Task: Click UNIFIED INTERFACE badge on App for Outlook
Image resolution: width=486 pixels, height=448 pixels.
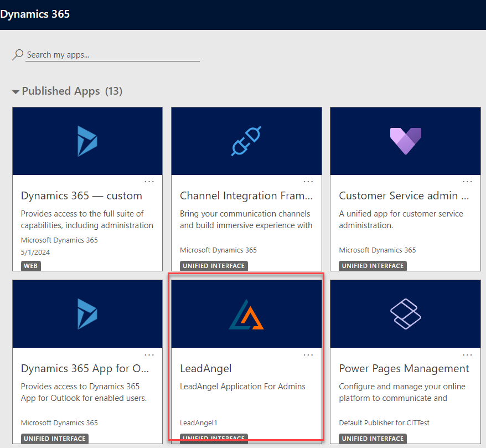Action: click(x=55, y=439)
